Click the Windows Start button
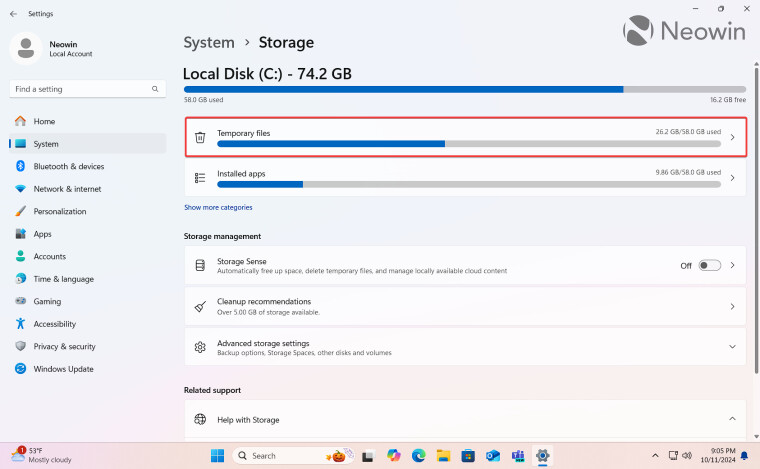The height and width of the screenshot is (469, 760). 218,456
